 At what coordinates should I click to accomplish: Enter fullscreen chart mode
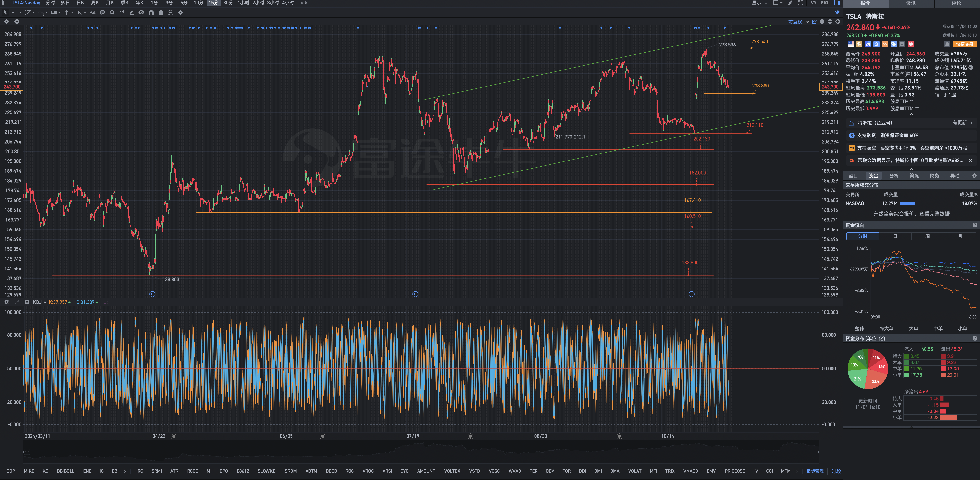(800, 3)
